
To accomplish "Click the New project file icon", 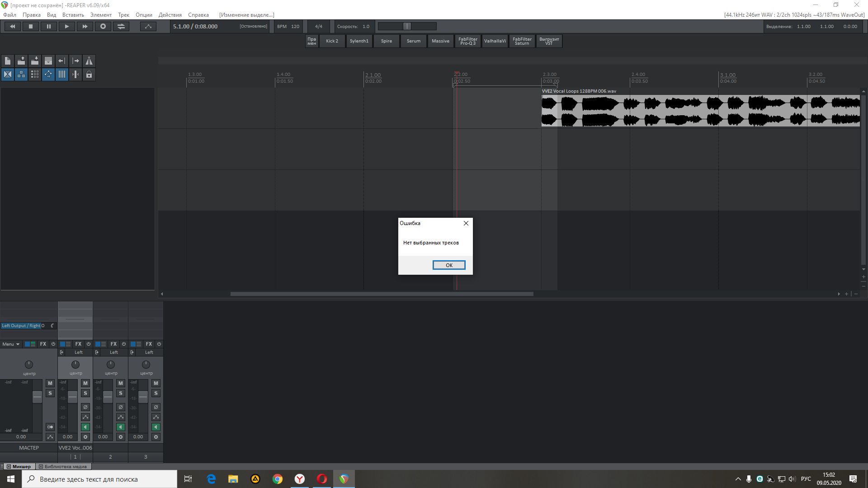I will [x=8, y=61].
